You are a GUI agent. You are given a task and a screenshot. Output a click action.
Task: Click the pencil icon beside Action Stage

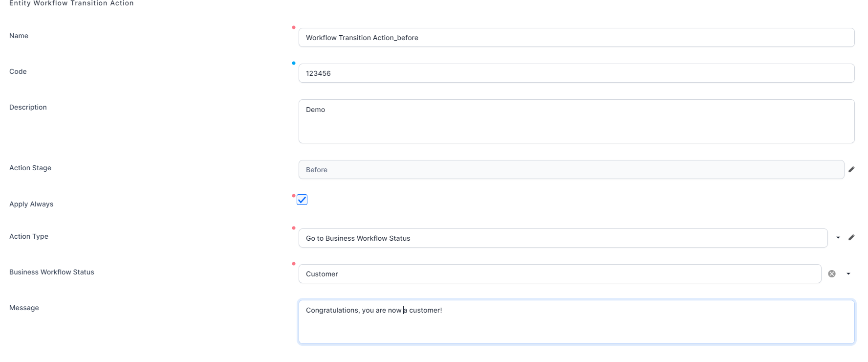851,169
